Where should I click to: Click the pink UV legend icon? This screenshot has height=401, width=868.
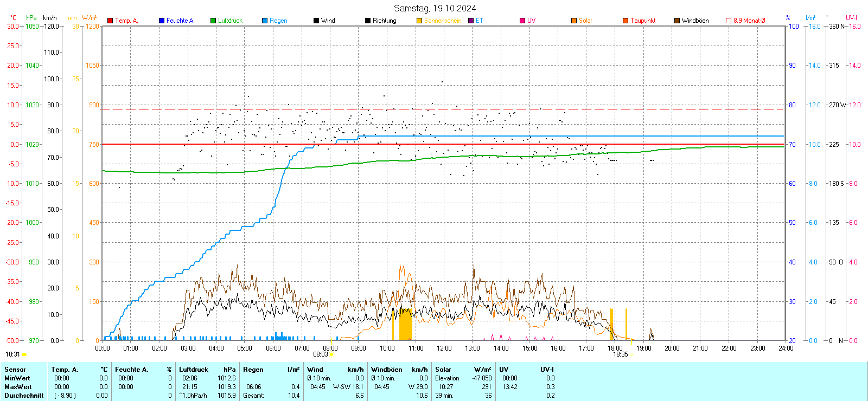pyautogui.click(x=522, y=21)
